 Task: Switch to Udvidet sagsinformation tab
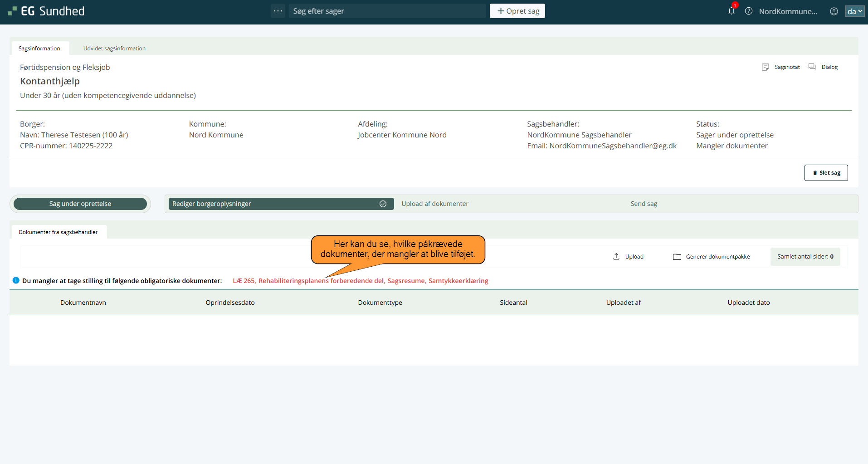click(114, 49)
